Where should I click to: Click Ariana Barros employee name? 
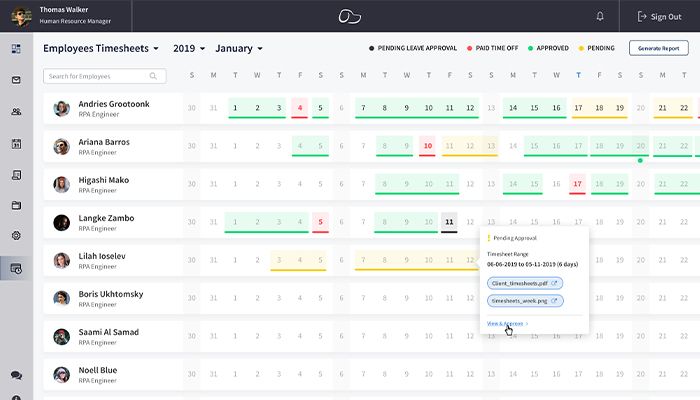(x=104, y=142)
